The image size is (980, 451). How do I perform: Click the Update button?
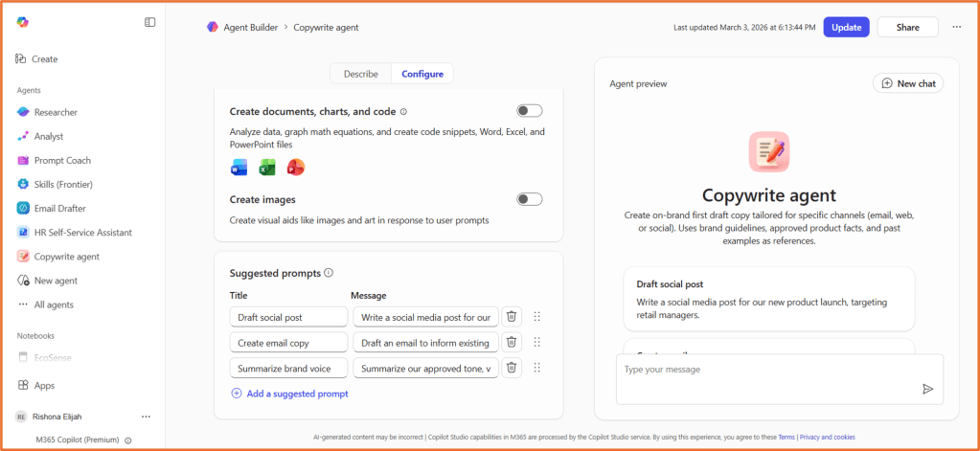[846, 27]
